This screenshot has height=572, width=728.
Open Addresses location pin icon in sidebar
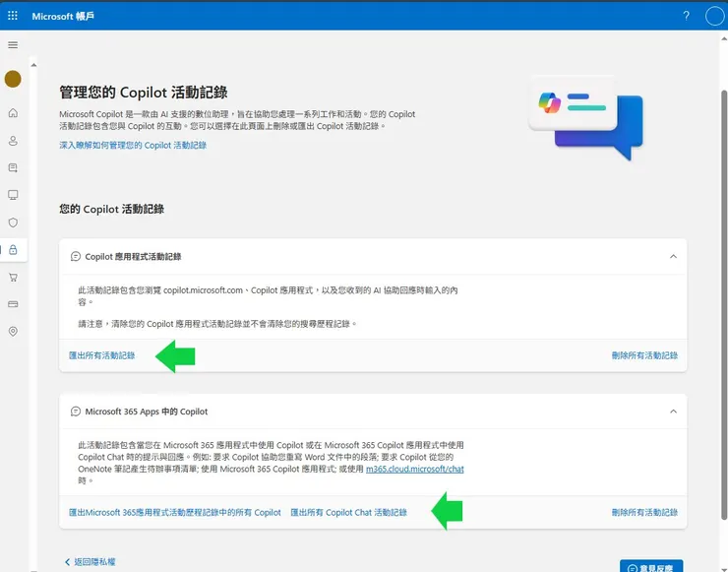point(13,332)
